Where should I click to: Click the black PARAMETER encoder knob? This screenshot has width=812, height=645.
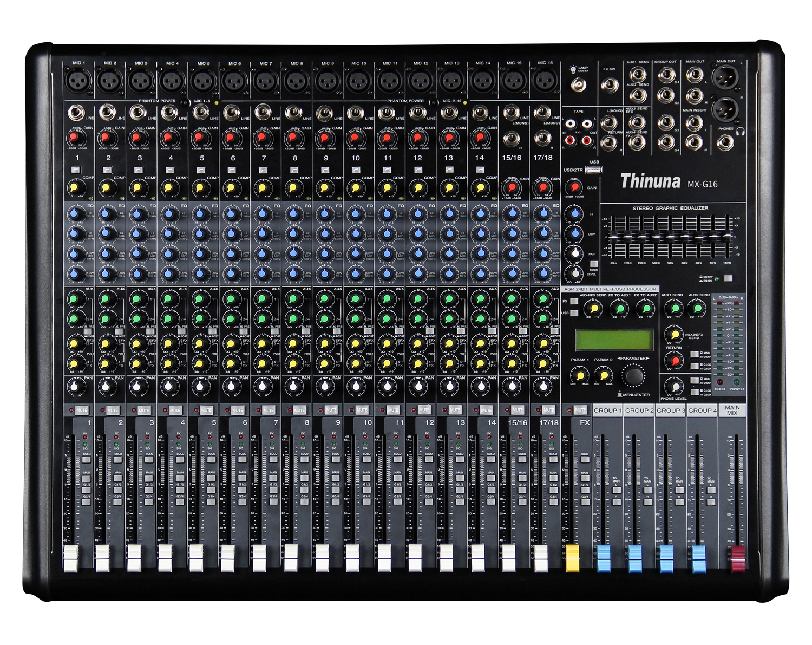633,375
